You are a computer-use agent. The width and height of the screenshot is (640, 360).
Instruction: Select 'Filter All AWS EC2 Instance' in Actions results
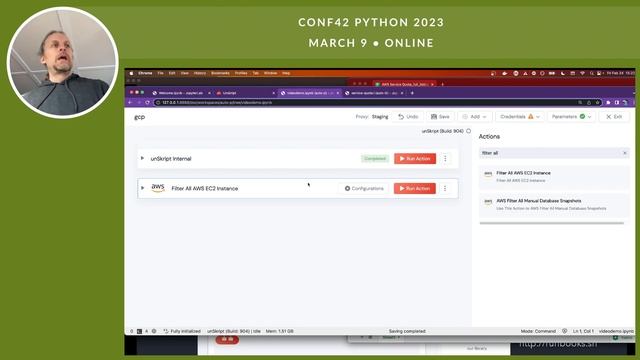point(554,176)
